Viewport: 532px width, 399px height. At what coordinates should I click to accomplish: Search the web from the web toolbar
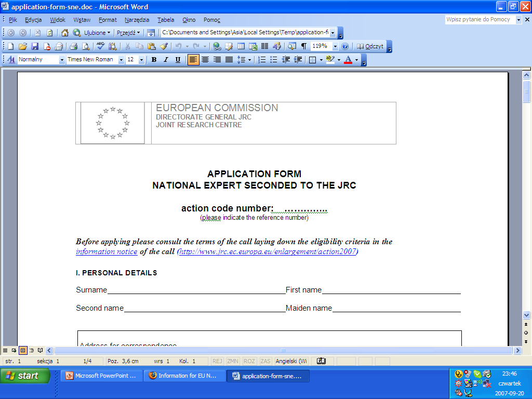pos(77,33)
